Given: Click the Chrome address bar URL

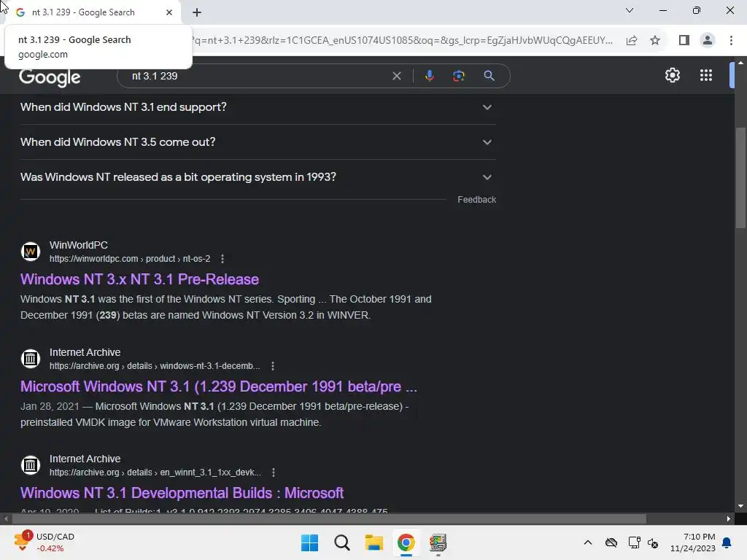Looking at the screenshot, I should 403,41.
